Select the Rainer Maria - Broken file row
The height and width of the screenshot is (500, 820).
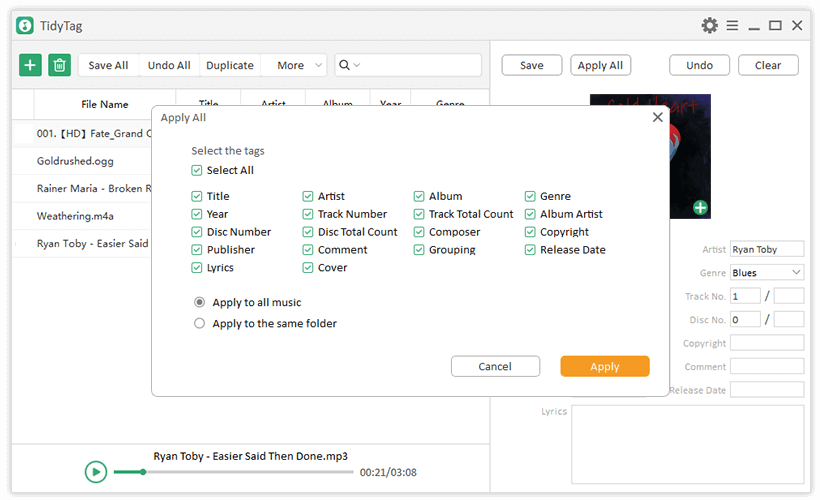click(x=82, y=188)
